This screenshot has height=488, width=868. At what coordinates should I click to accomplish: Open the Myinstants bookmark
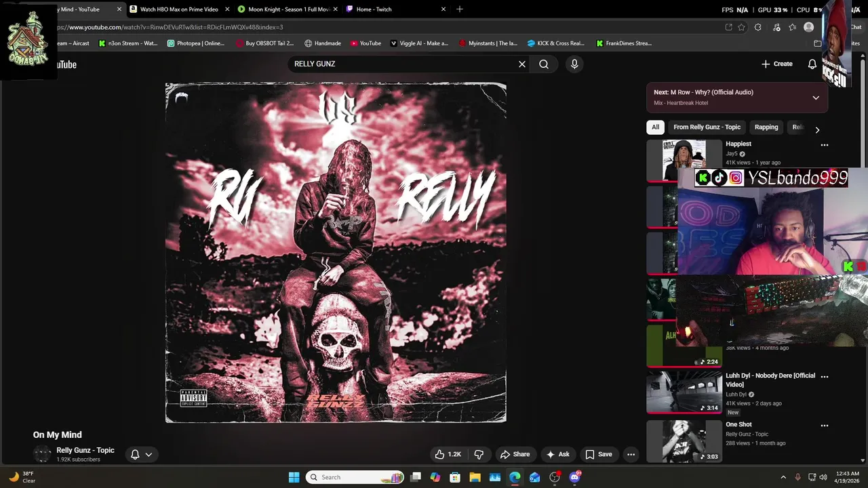[x=488, y=43]
